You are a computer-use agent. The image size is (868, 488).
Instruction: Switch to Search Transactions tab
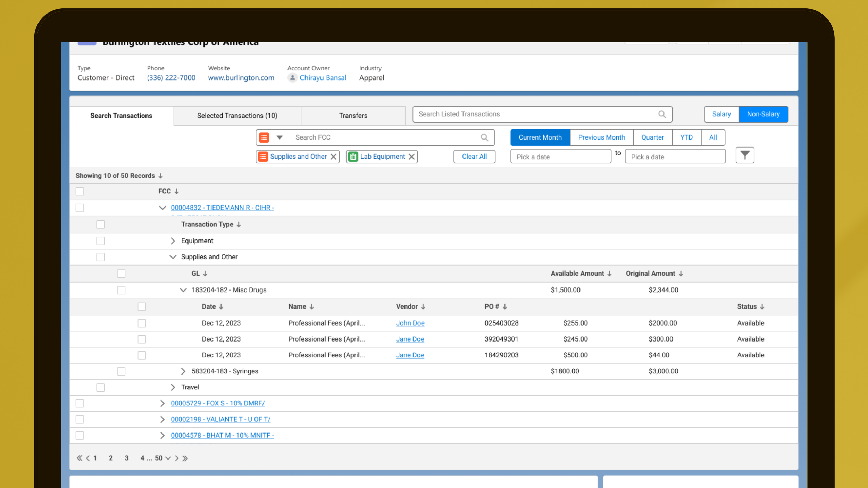121,116
